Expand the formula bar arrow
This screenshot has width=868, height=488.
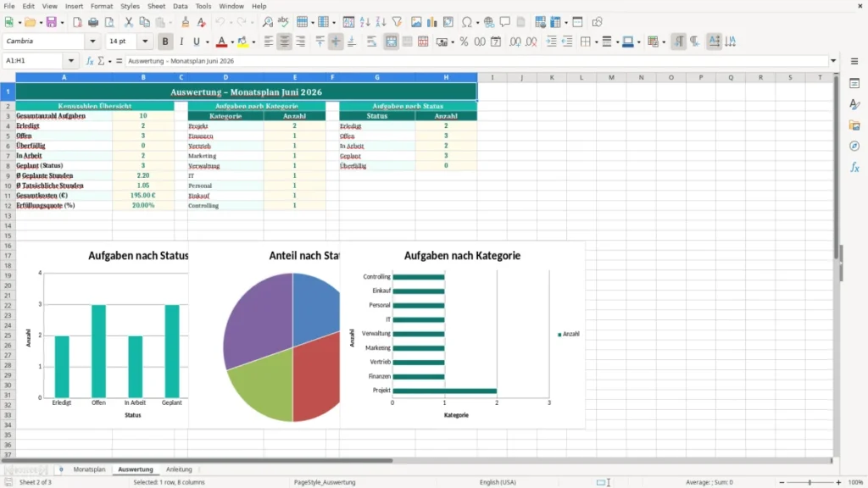(x=832, y=61)
